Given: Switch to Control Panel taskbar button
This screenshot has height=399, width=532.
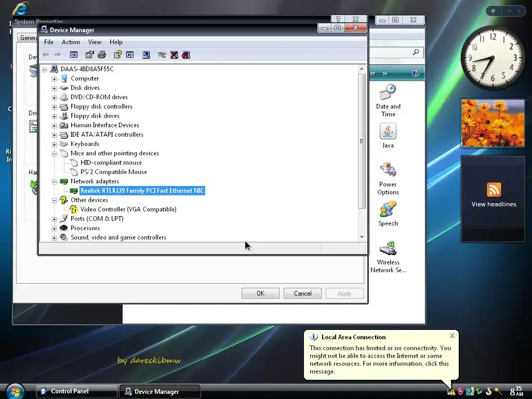Looking at the screenshot, I should point(77,391).
